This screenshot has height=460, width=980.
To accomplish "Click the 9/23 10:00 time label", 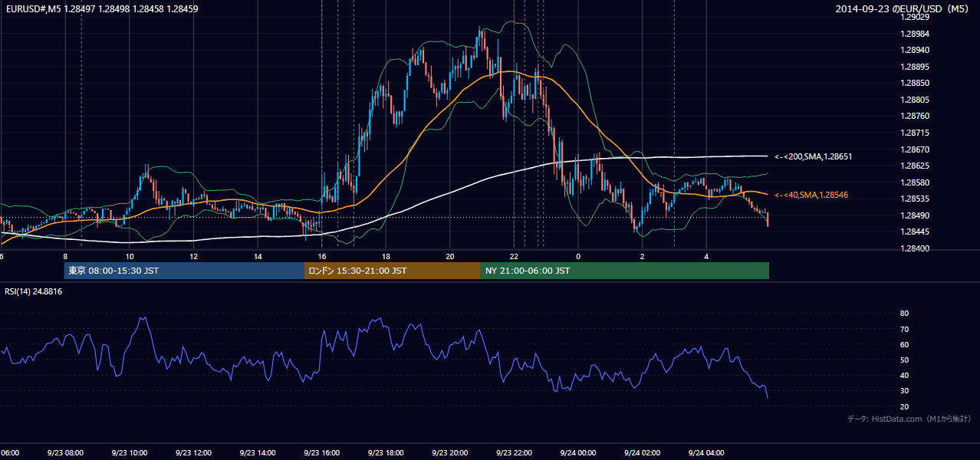I will click(x=129, y=453).
